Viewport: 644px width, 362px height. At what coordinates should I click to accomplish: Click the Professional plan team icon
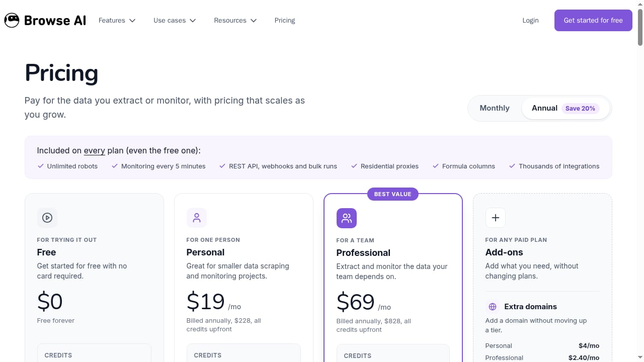(347, 218)
